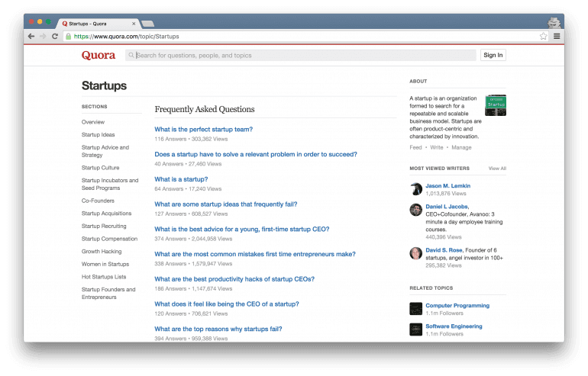Click the browser back arrow
This screenshot has width=588, height=376.
31,37
